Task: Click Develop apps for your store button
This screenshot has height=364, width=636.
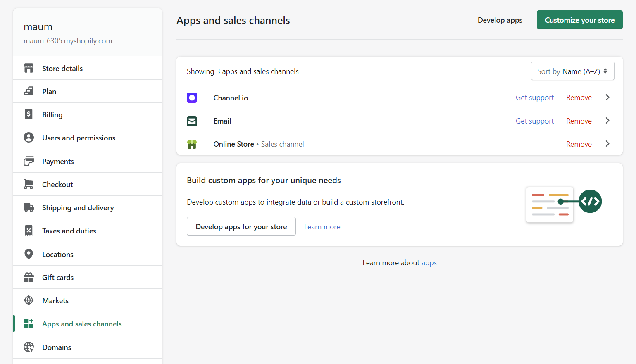Action: [x=241, y=226]
